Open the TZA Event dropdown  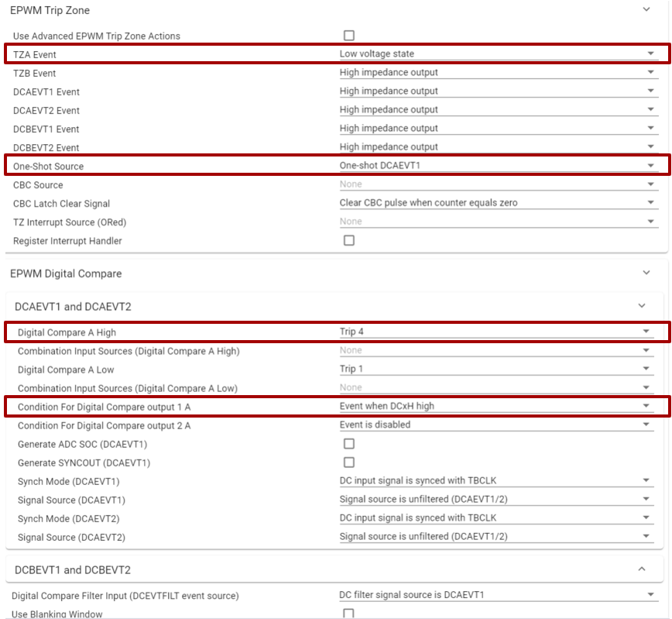tap(497, 54)
